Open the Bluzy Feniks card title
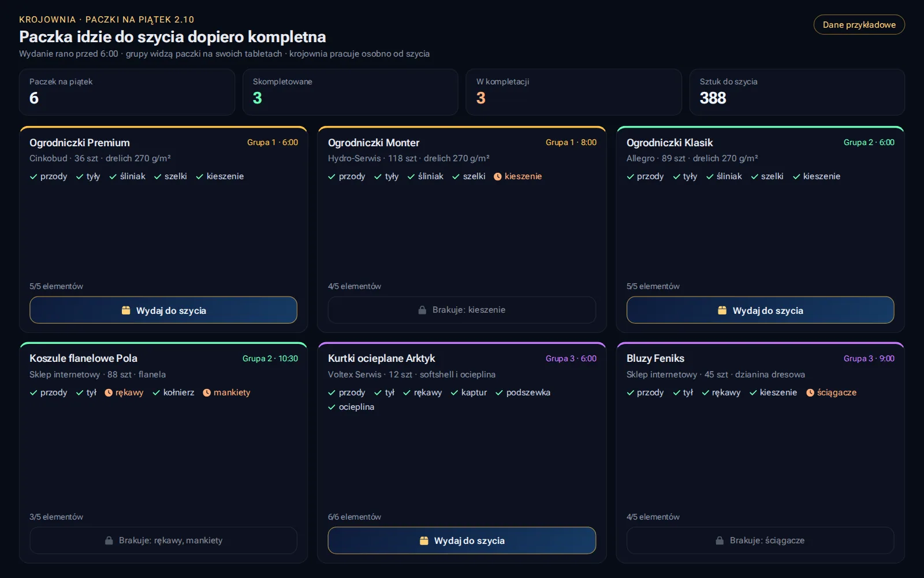The width and height of the screenshot is (924, 578). coord(655,358)
